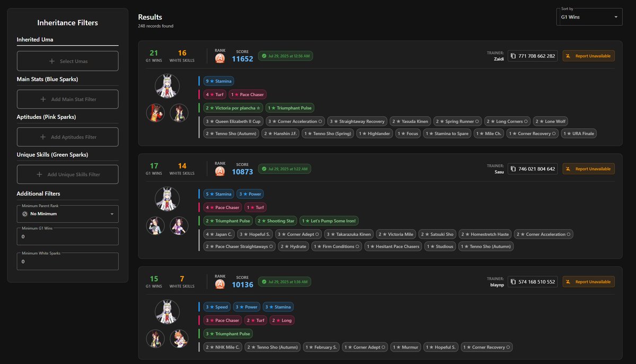Copy trainer ID 771 708 662 282
This screenshot has width=636, height=364.
pos(533,56)
